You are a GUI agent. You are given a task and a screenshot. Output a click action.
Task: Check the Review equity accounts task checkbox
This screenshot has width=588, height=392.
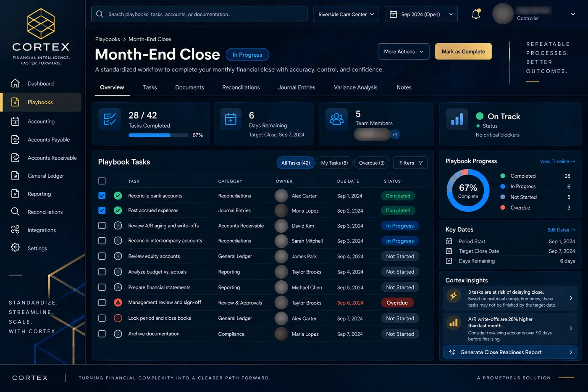click(102, 256)
